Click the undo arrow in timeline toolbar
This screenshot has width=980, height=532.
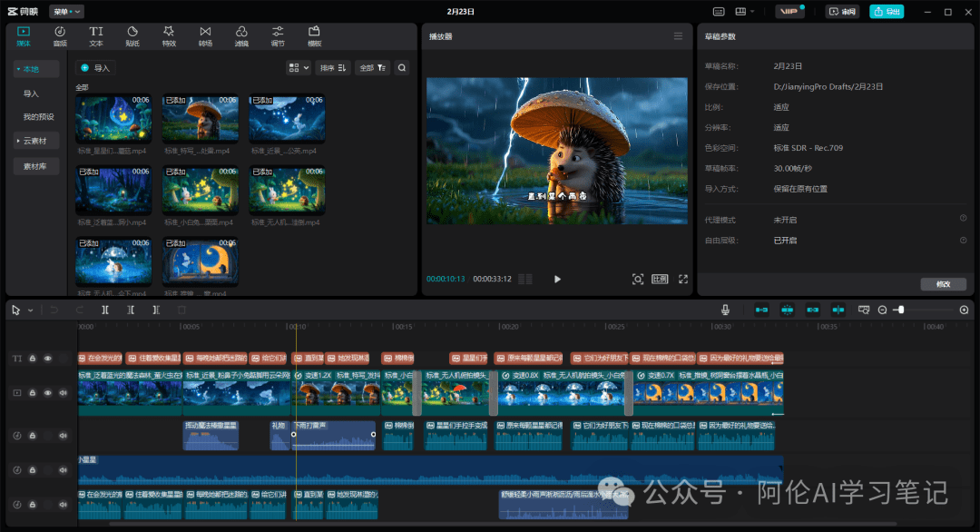(54, 310)
